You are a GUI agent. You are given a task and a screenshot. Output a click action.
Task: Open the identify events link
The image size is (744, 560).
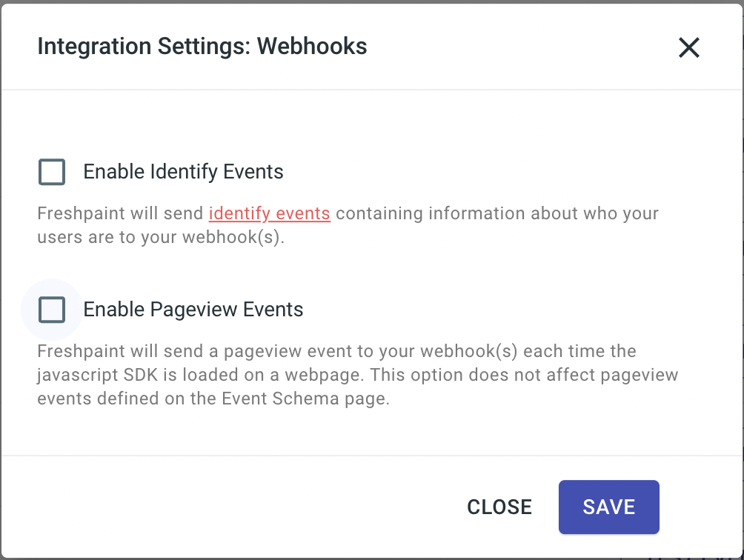coord(269,214)
